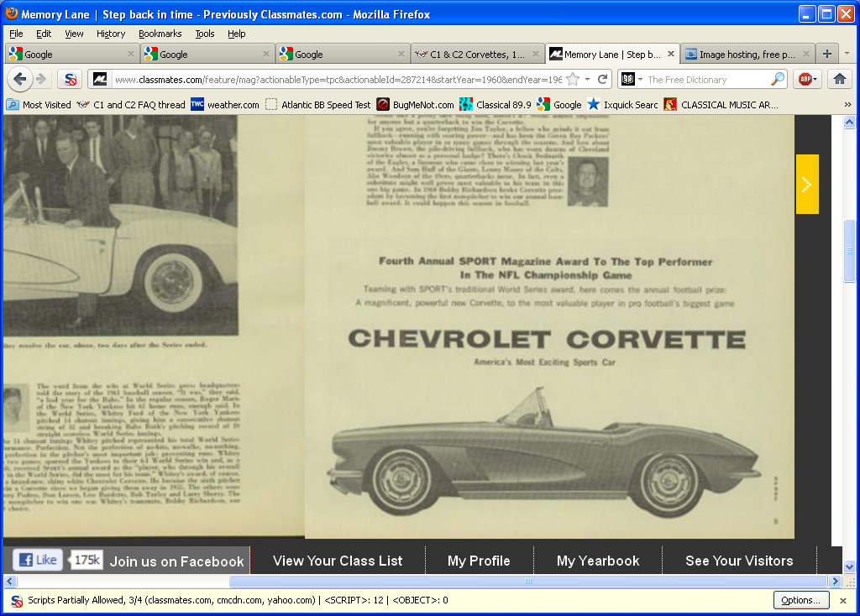Close the Image hosting tab

(x=805, y=54)
